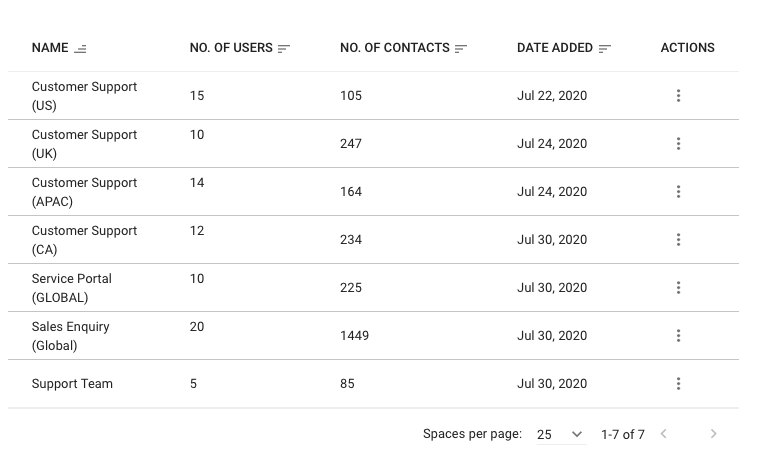Screen dimensions: 757x464
Task: Go to previous page arrow
Action: click(x=663, y=434)
